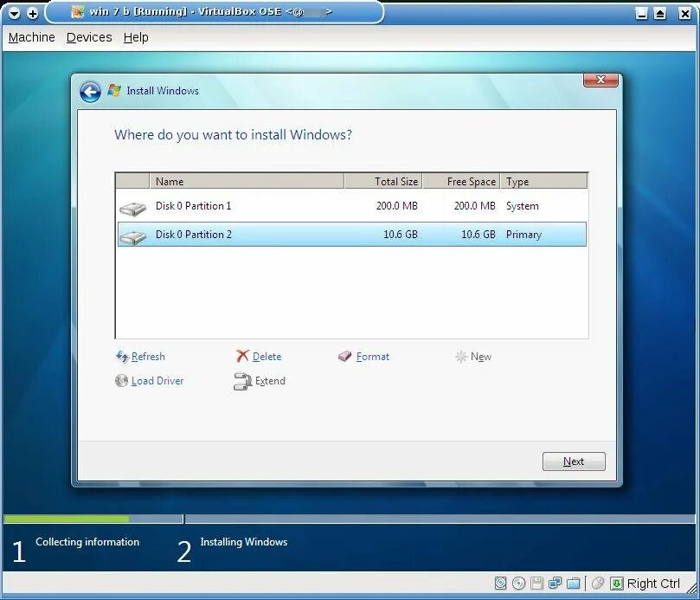Click the New partition link
This screenshot has height=600, width=700.
coord(481,357)
